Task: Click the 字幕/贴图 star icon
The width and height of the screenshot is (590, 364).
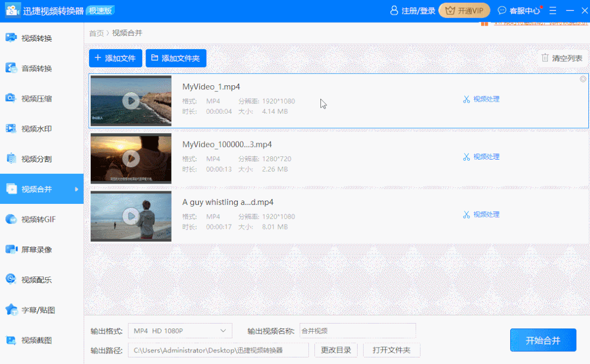Action: coord(11,309)
